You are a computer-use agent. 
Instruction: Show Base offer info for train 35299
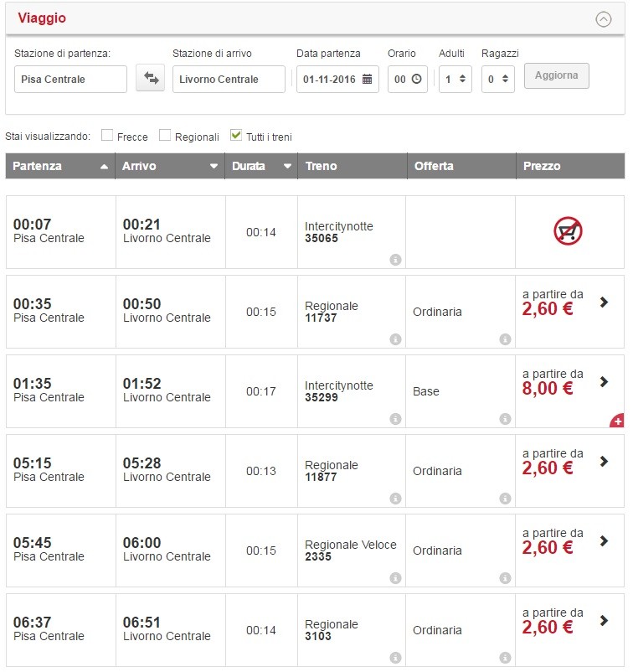coord(505,419)
